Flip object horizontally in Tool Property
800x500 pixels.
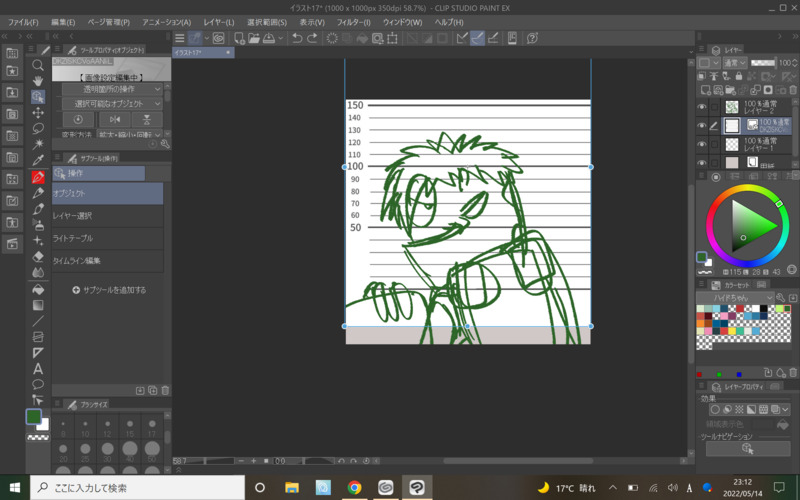pos(115,119)
